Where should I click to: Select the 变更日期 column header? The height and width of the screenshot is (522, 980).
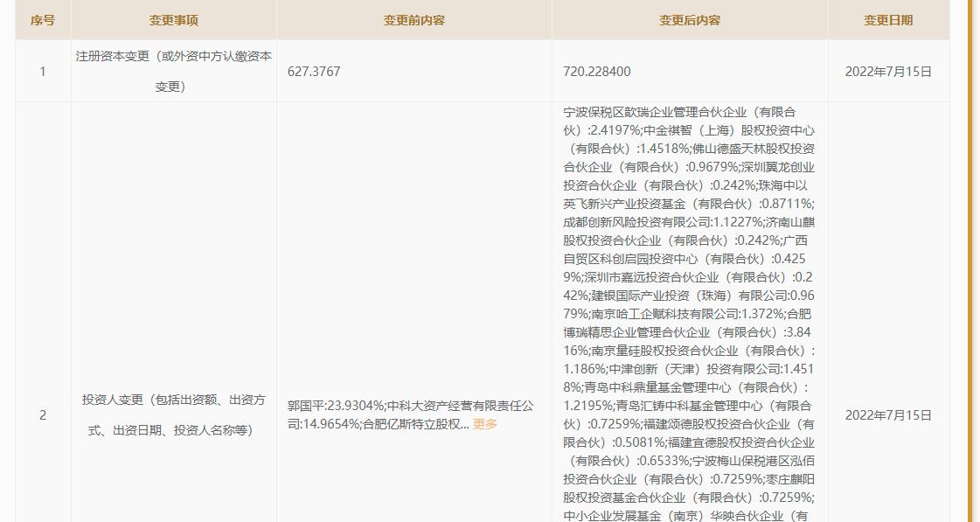coord(886,19)
